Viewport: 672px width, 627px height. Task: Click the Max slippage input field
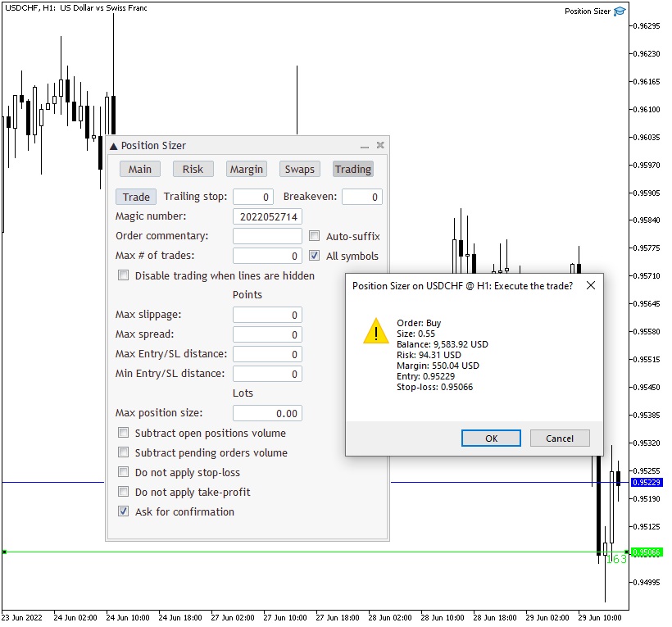click(x=267, y=315)
